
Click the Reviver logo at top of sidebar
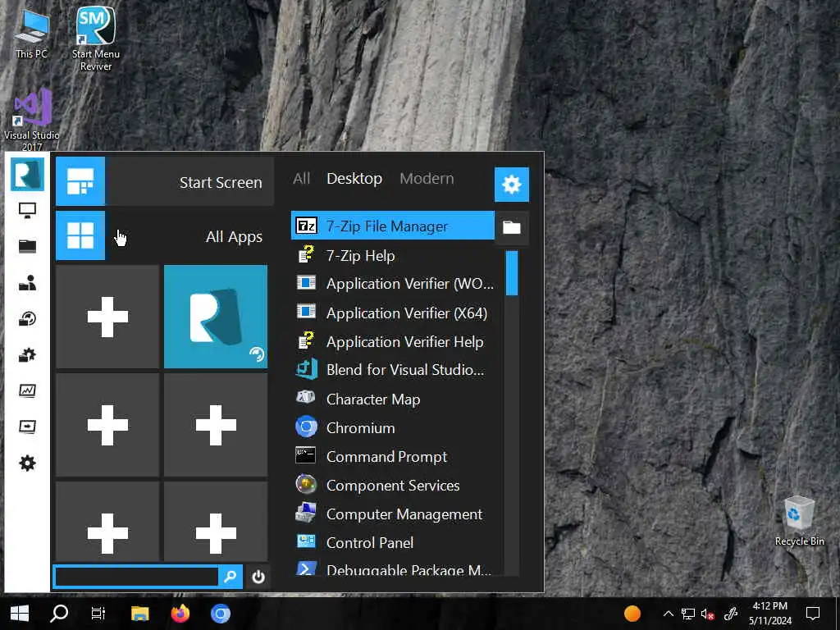(x=27, y=175)
